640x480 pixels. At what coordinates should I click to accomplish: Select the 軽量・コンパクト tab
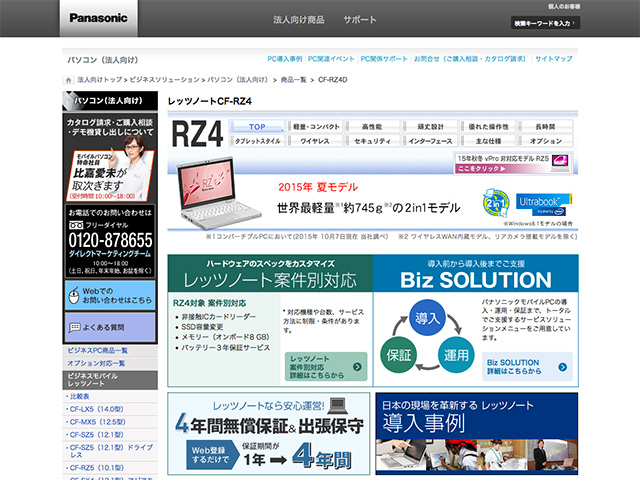click(314, 127)
